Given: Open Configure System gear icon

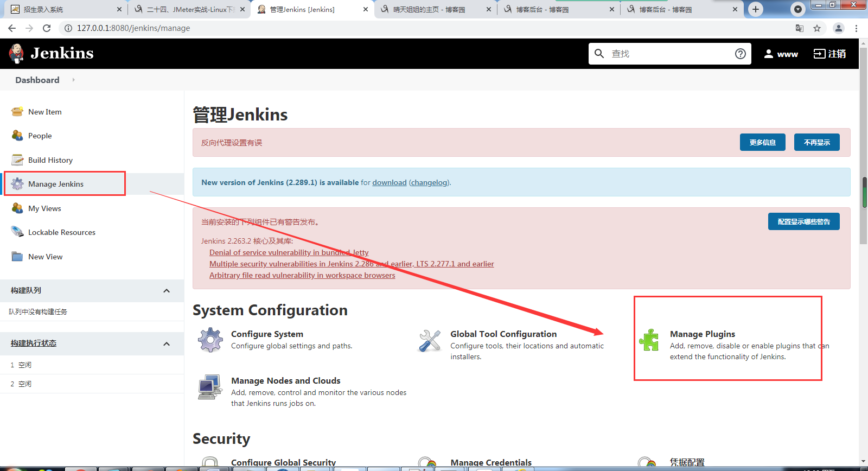Looking at the screenshot, I should [210, 340].
